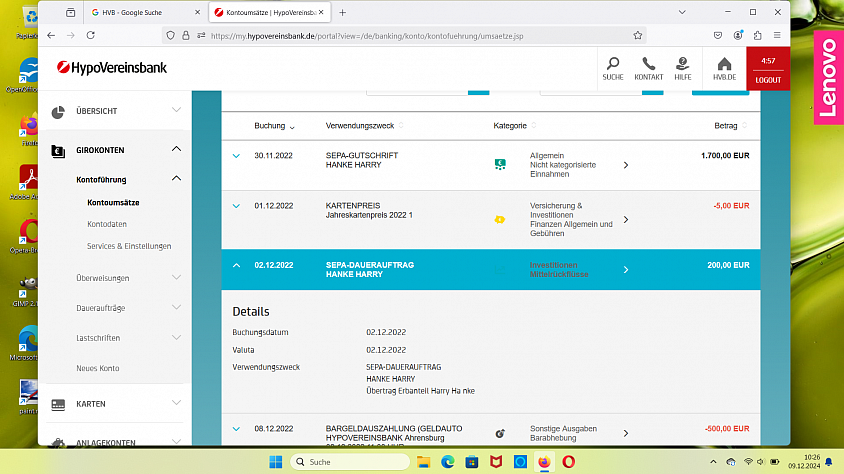
Task: Sort by Buchung column
Action: 274,126
